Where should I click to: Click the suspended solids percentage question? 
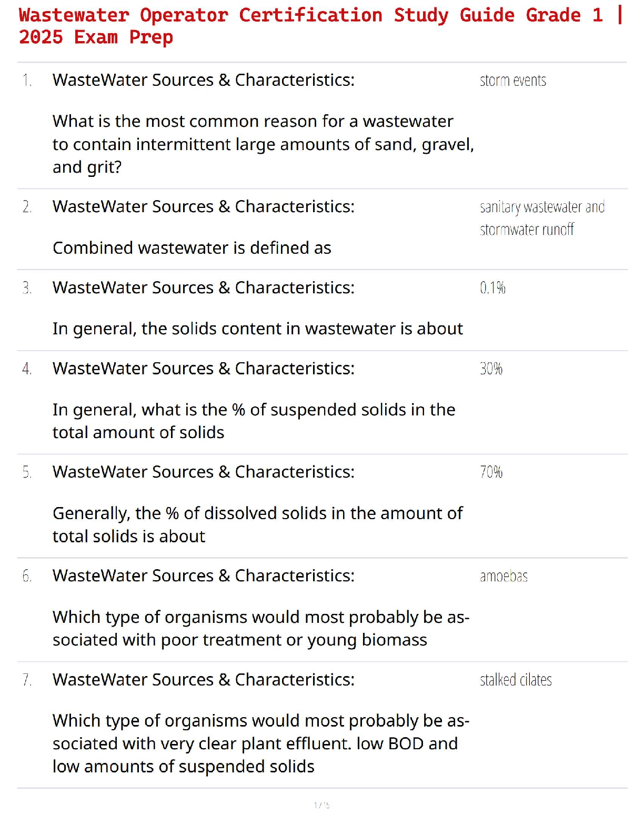[254, 421]
